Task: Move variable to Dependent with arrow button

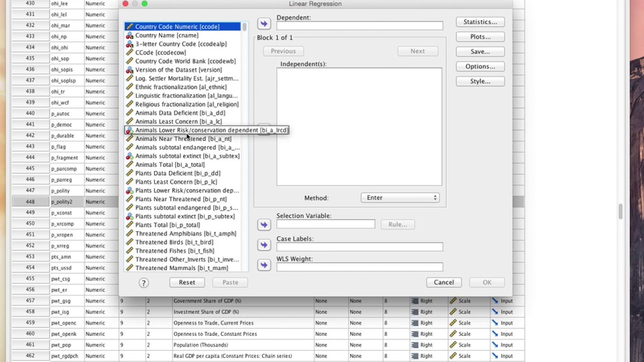Action: pos(264,24)
